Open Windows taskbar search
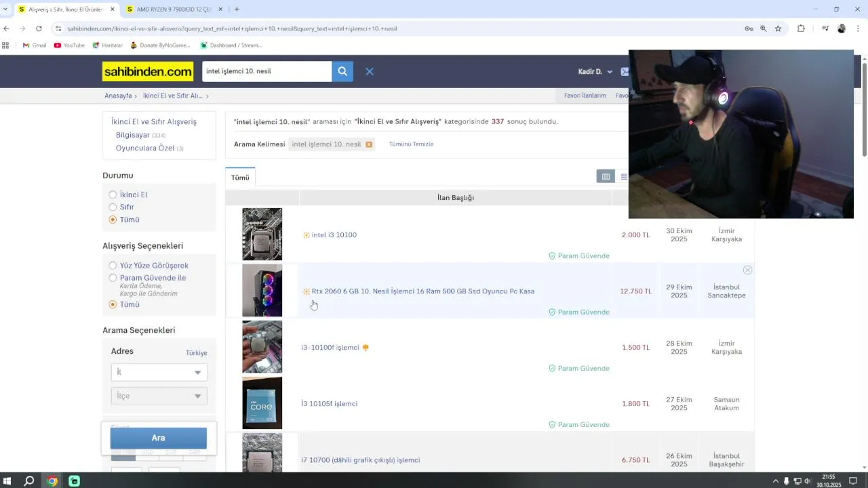The width and height of the screenshot is (868, 488). [x=29, y=481]
